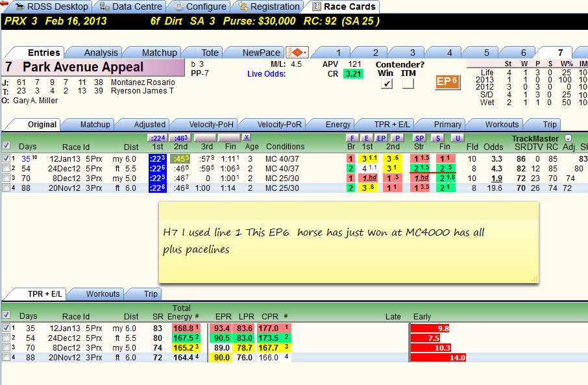Check paceline 3 checkbox for 8Dec12 race
The height and width of the screenshot is (385, 588).
[6, 178]
